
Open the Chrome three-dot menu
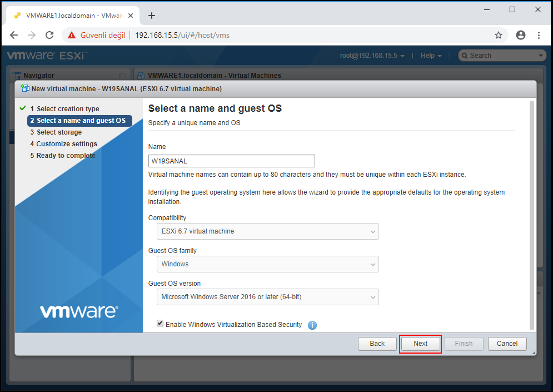click(x=539, y=35)
